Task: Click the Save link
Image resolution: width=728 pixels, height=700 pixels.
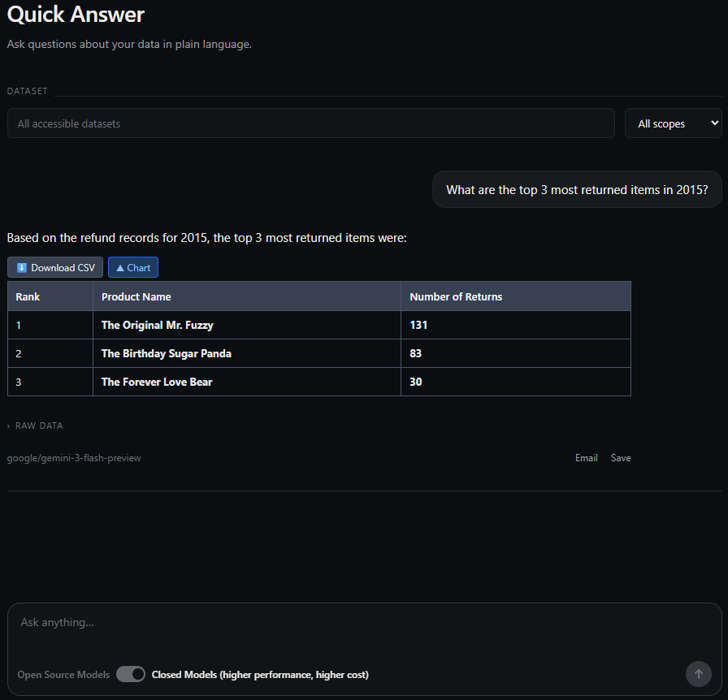Action: (x=621, y=458)
